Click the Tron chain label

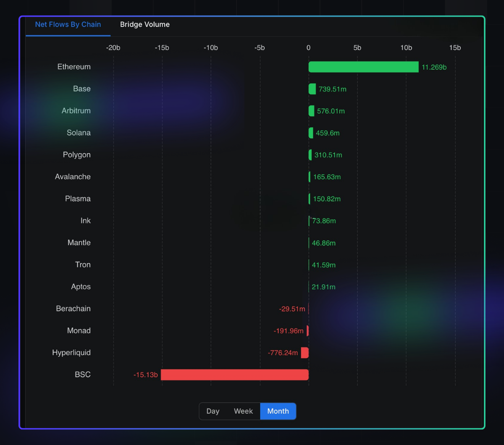coord(83,264)
